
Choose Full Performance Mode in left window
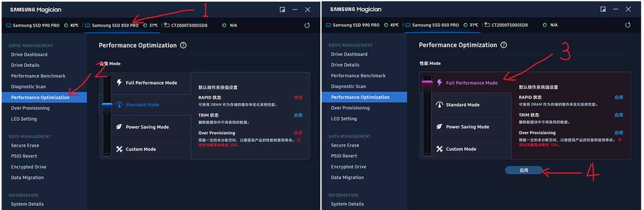tap(151, 83)
